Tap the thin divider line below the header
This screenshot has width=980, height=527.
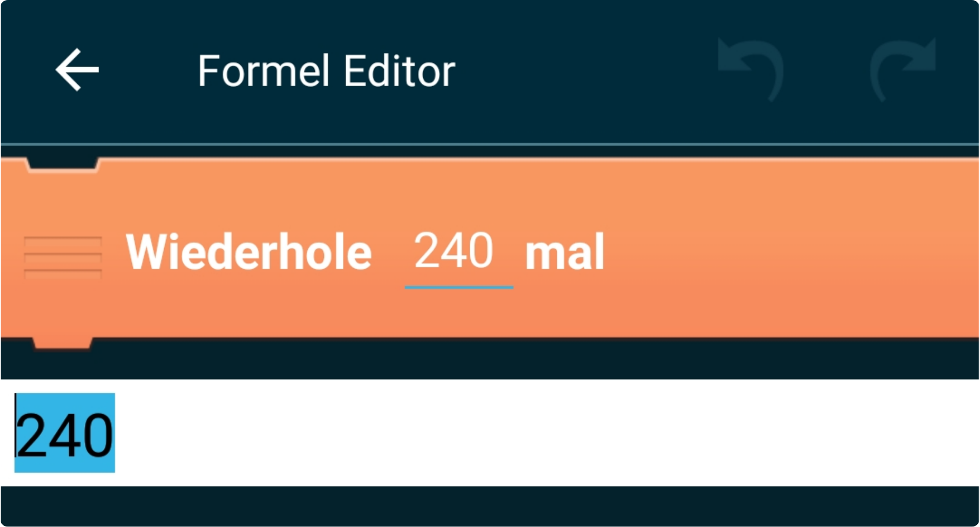[490, 144]
